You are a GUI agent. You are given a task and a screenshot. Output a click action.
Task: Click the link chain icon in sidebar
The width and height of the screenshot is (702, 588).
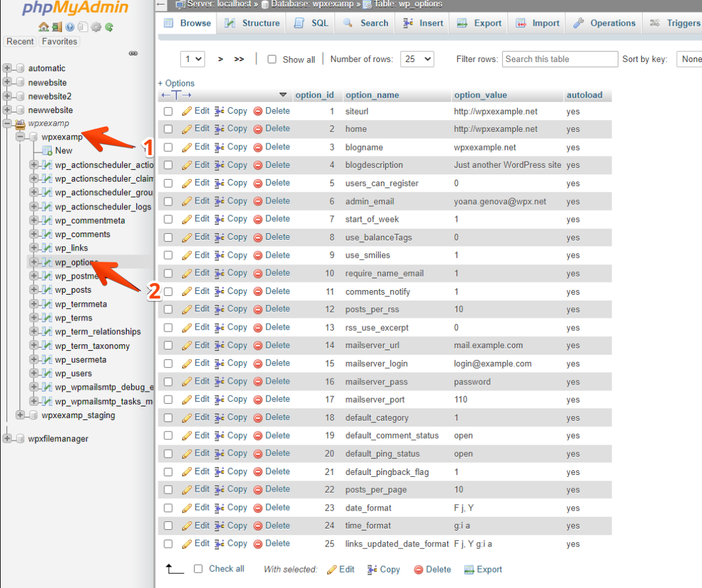(x=133, y=53)
